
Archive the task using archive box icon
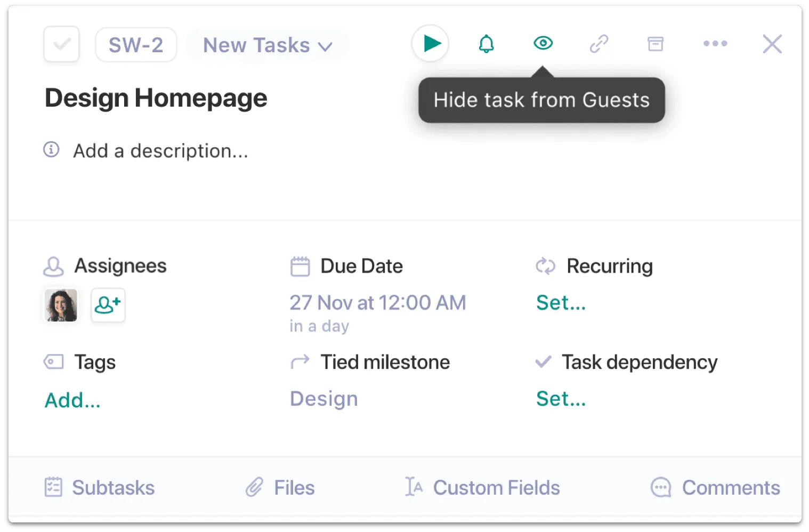655,44
